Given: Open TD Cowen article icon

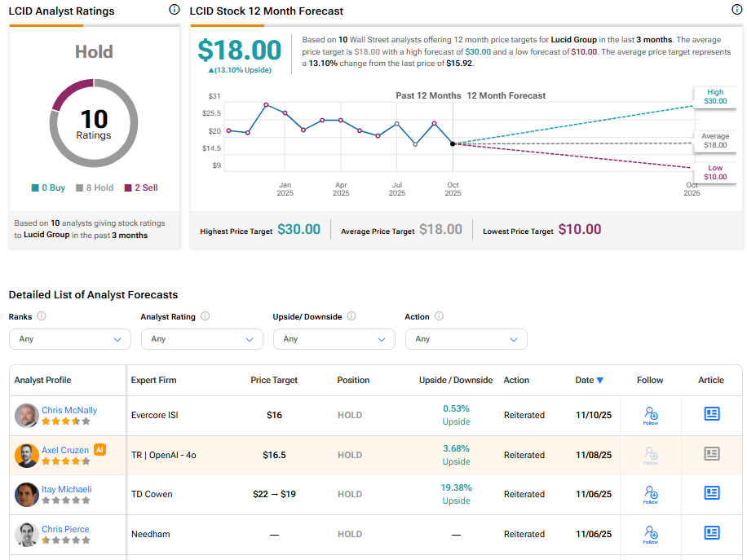Looking at the screenshot, I should (x=711, y=493).
